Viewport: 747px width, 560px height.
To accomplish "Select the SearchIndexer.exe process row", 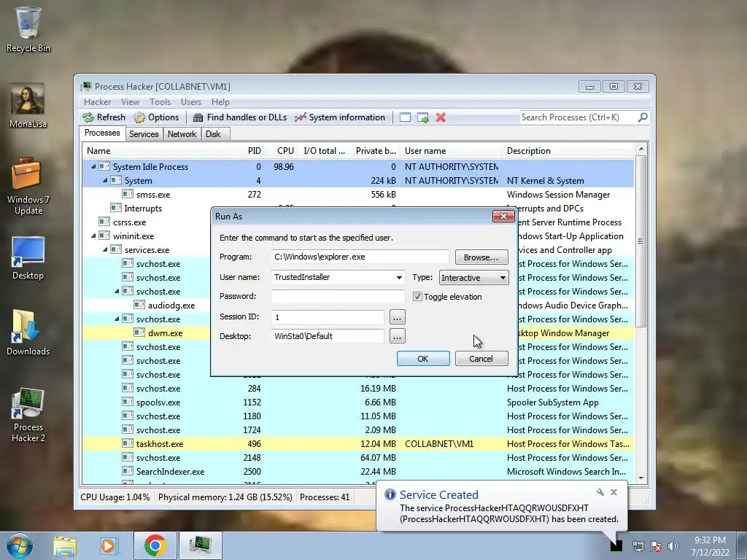I will point(358,472).
